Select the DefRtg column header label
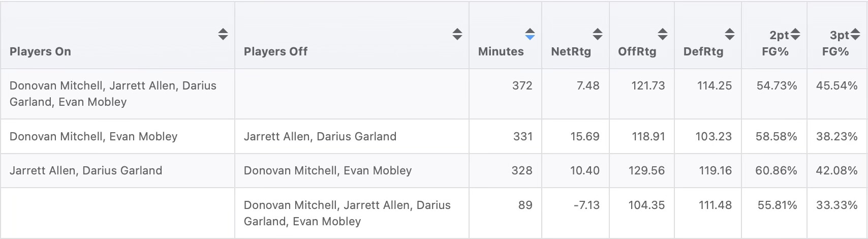Image resolution: width=868 pixels, height=239 pixels. click(703, 51)
